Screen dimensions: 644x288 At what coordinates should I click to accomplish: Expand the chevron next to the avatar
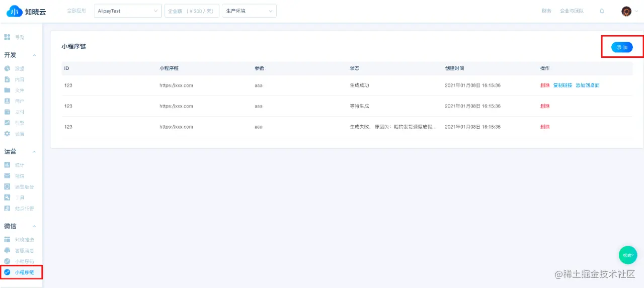point(636,11)
